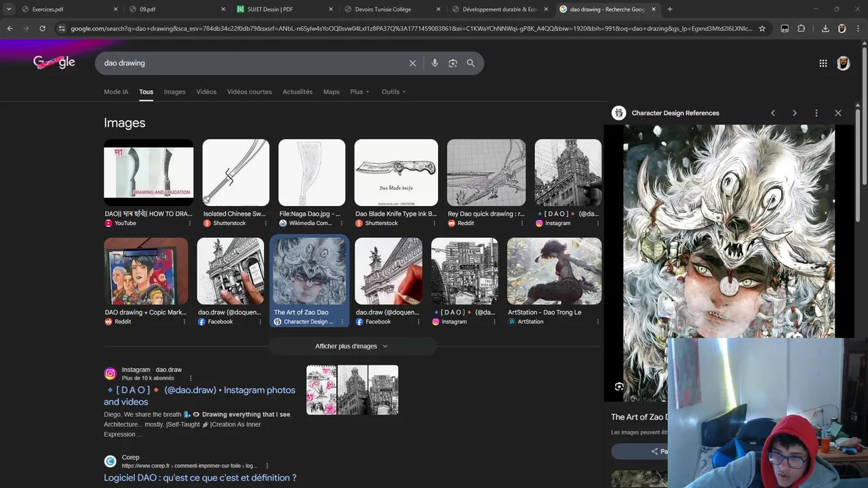The height and width of the screenshot is (488, 868).
Task: Bookmark this page with star icon
Action: coord(762,28)
